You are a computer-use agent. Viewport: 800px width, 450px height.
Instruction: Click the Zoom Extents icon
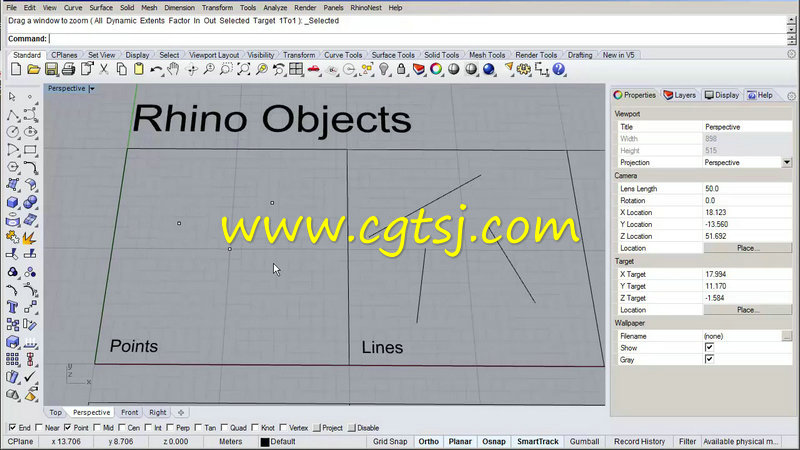click(x=244, y=69)
